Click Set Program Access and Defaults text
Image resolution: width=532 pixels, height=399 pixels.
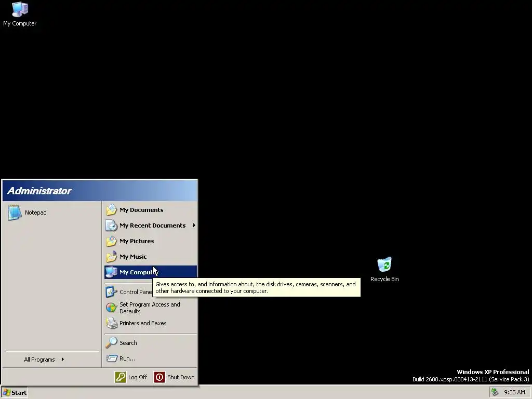[150, 308]
